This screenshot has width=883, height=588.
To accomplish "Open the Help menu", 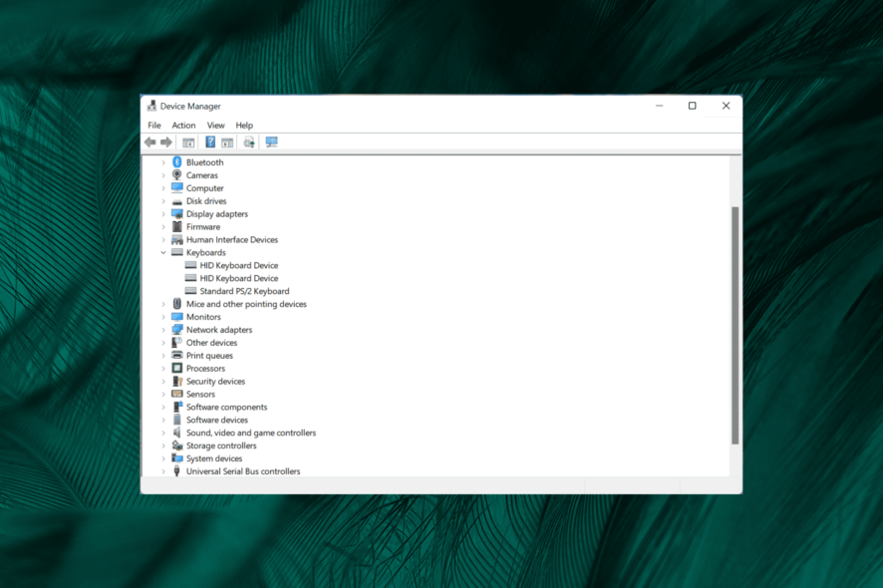I will coord(244,125).
